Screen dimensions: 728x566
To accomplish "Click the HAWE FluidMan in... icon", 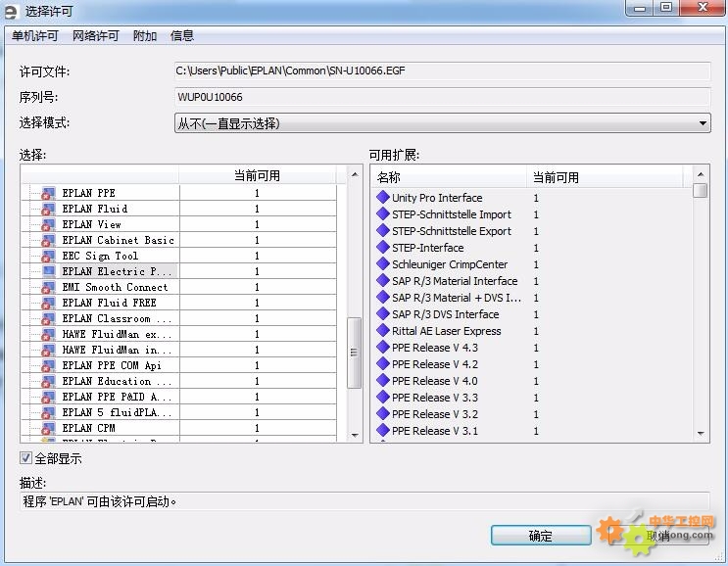I will 48,350.
